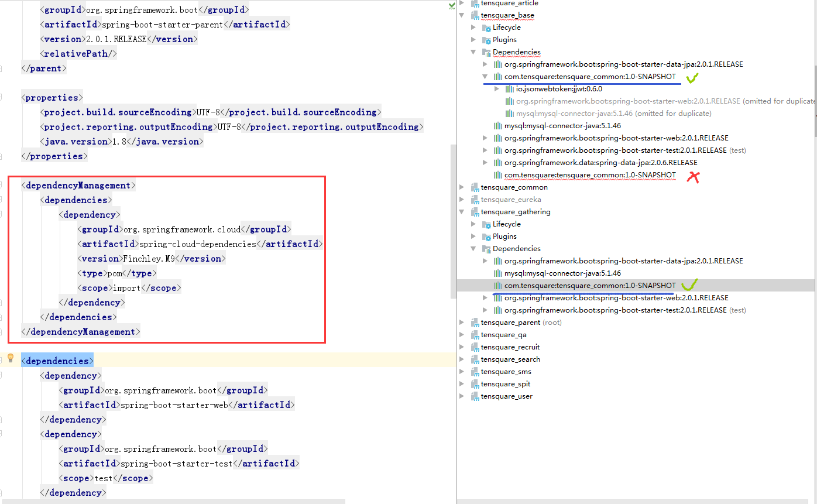Image resolution: width=817 pixels, height=504 pixels.
Task: Select mysql-connector-java:5.1.46 under tensquare_gathering Dependencies
Action: point(637,273)
